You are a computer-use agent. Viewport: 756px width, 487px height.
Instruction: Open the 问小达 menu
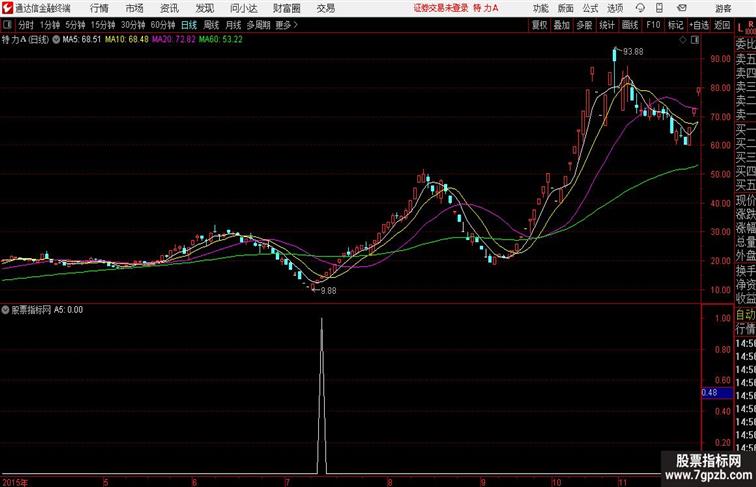[243, 8]
